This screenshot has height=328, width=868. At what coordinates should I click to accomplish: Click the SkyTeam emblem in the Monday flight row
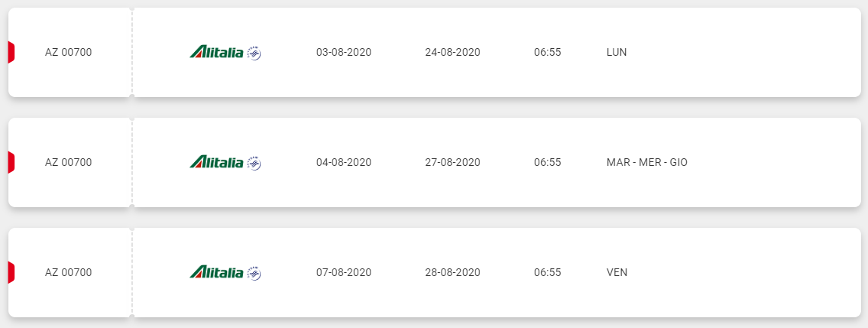pyautogui.click(x=254, y=53)
